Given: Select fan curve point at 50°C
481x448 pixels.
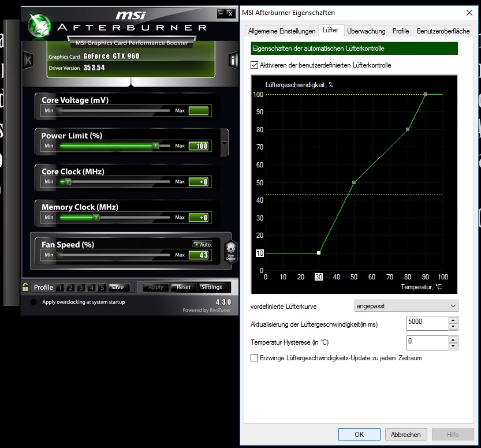Looking at the screenshot, I should coord(354,182).
